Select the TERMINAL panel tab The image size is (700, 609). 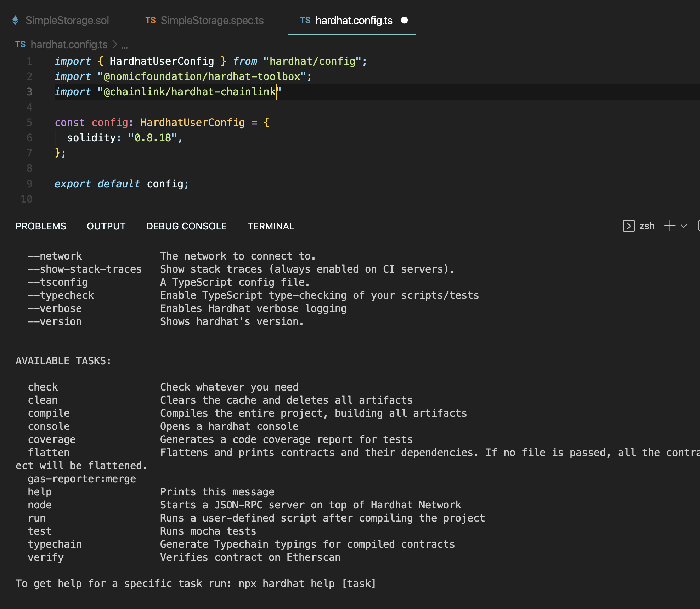(271, 226)
